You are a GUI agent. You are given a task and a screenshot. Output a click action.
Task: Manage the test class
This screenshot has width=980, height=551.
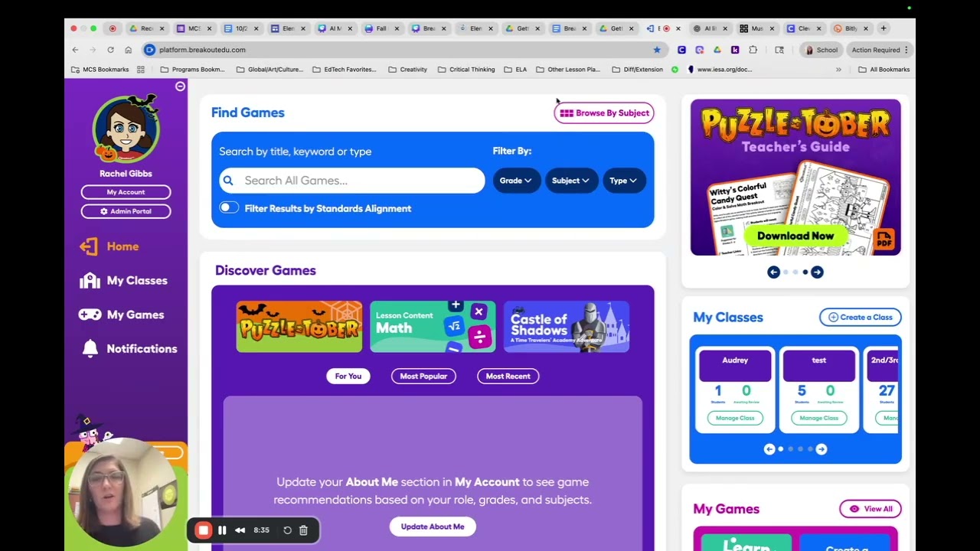[818, 418]
